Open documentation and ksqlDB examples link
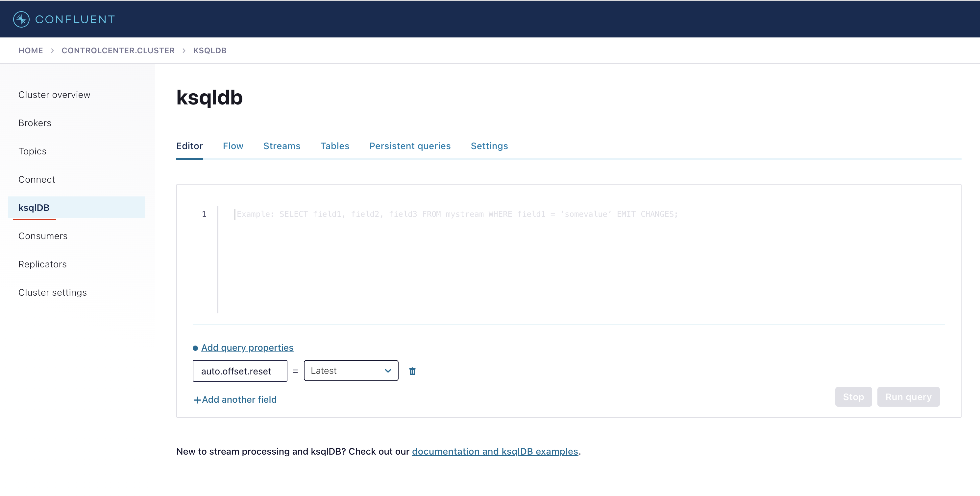Image resolution: width=980 pixels, height=496 pixels. tap(495, 451)
